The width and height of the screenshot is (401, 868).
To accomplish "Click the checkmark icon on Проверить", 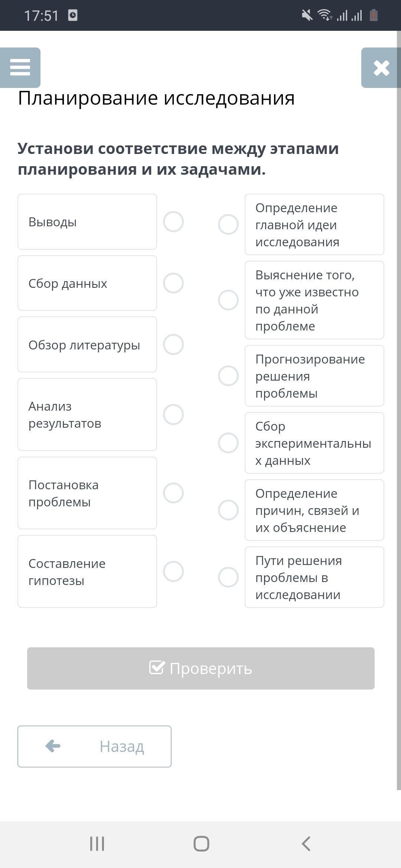I will tap(157, 668).
